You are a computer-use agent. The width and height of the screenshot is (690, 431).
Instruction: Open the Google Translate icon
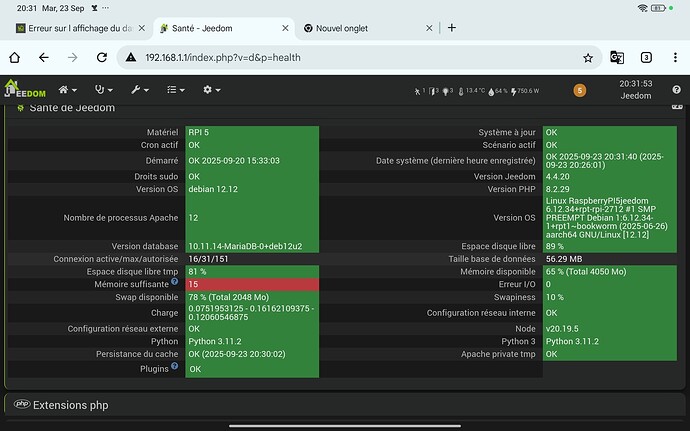[x=617, y=58]
